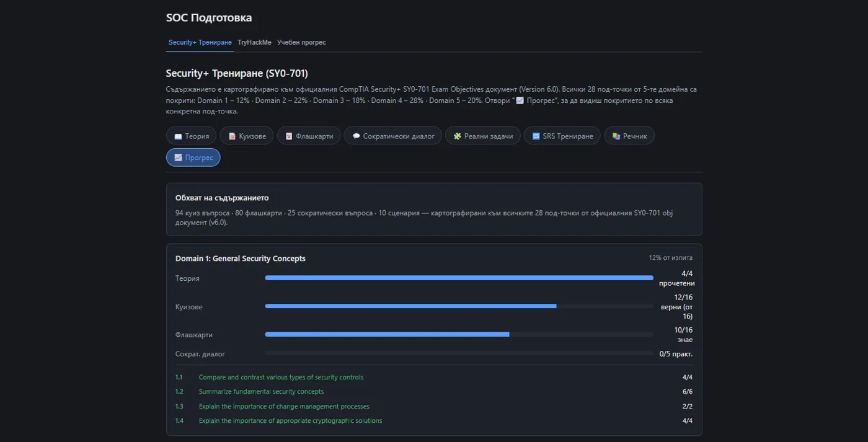Click objective number 1.3

point(179,407)
